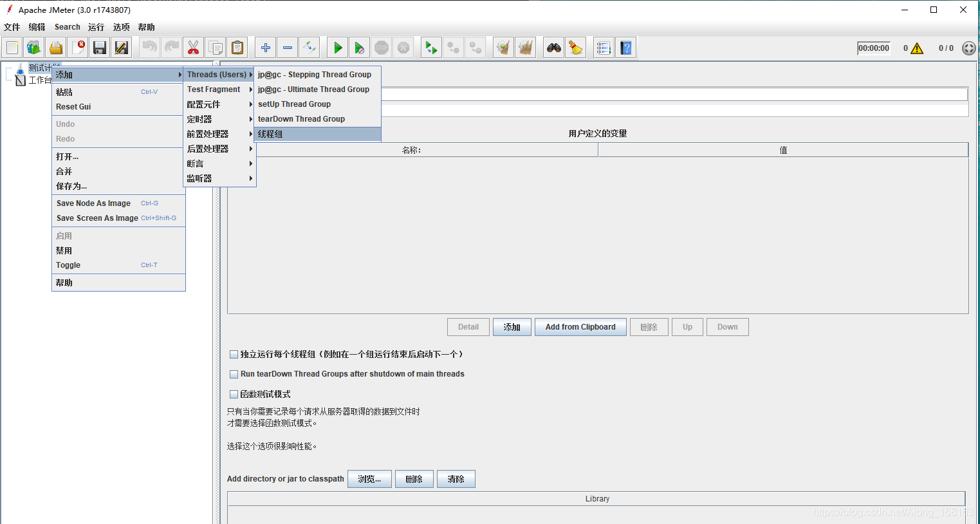Screen dimensions: 980x524
Task: Expand the Test Fragment submenu
Action: (219, 89)
